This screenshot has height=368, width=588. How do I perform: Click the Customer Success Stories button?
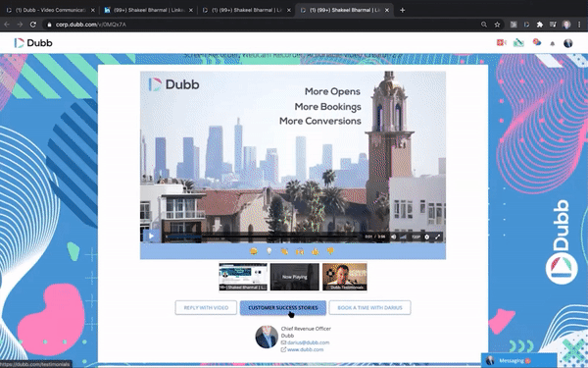click(283, 307)
